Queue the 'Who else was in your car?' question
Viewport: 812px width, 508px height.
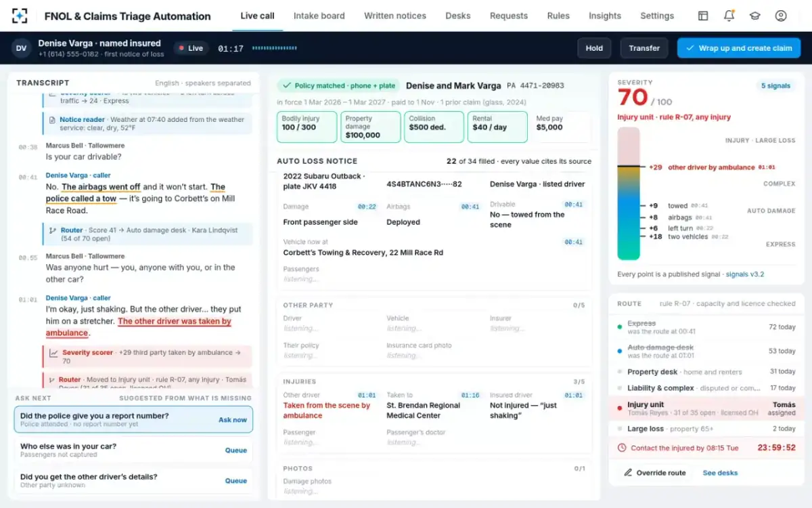pos(236,450)
